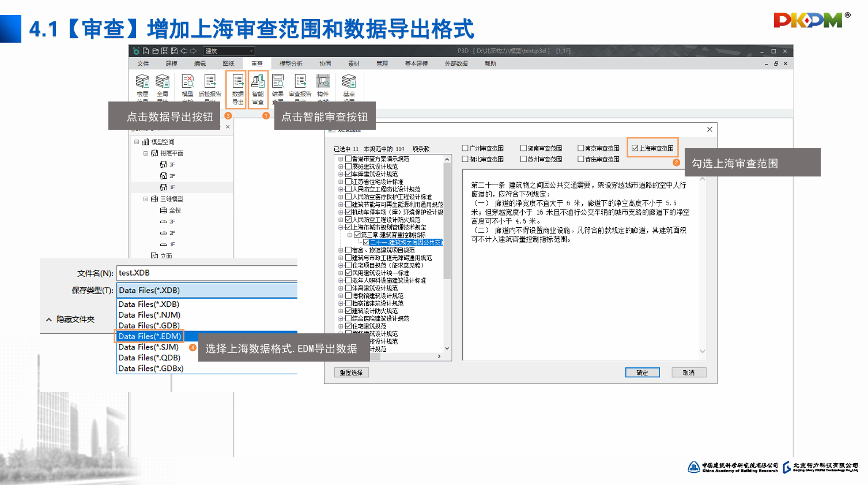
Task: Run the 模型自检 tool
Action: pyautogui.click(x=188, y=81)
